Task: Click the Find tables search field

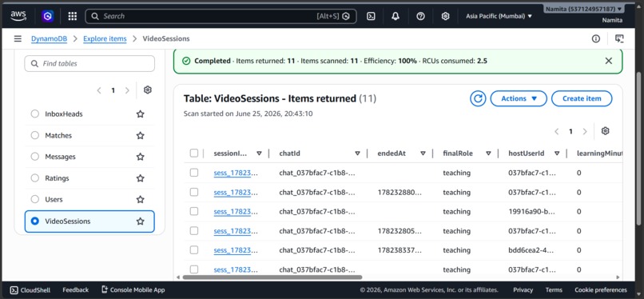Action: [89, 64]
